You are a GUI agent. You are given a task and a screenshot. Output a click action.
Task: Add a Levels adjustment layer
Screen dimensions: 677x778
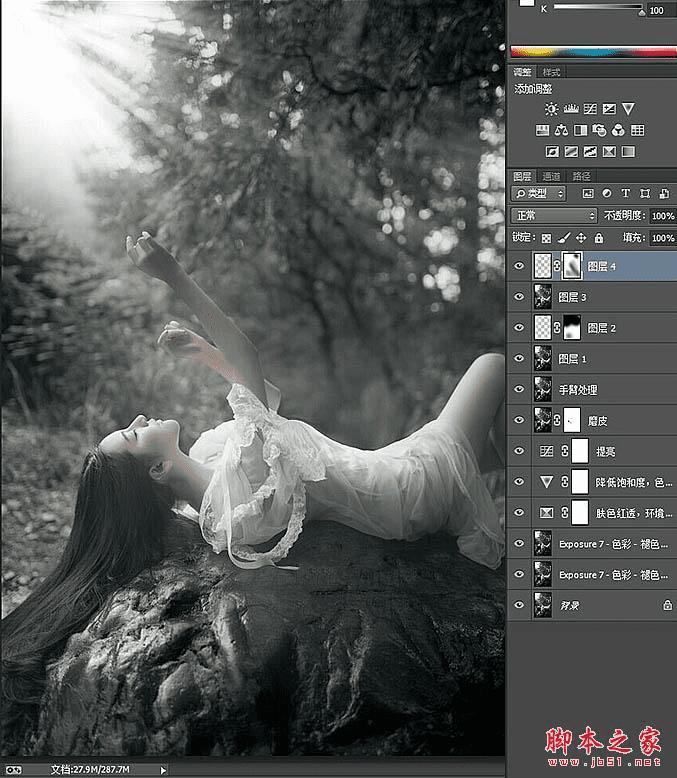coord(571,109)
